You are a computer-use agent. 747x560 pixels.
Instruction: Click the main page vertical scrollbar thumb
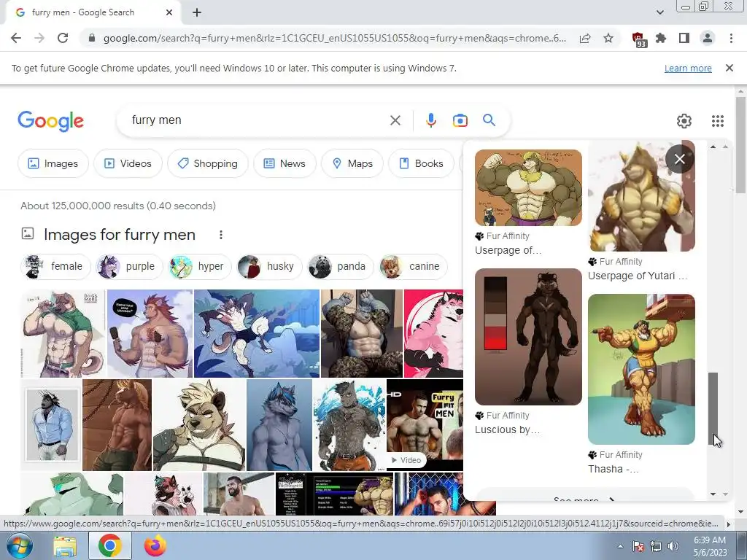pos(740,145)
